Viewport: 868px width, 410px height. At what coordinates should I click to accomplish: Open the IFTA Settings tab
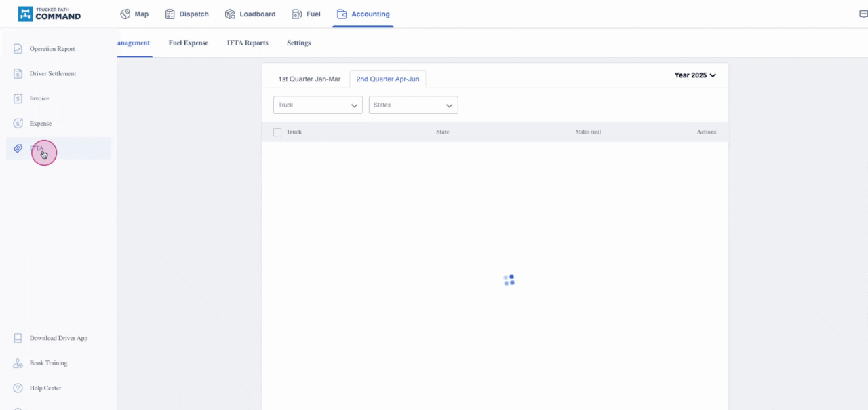pyautogui.click(x=298, y=43)
